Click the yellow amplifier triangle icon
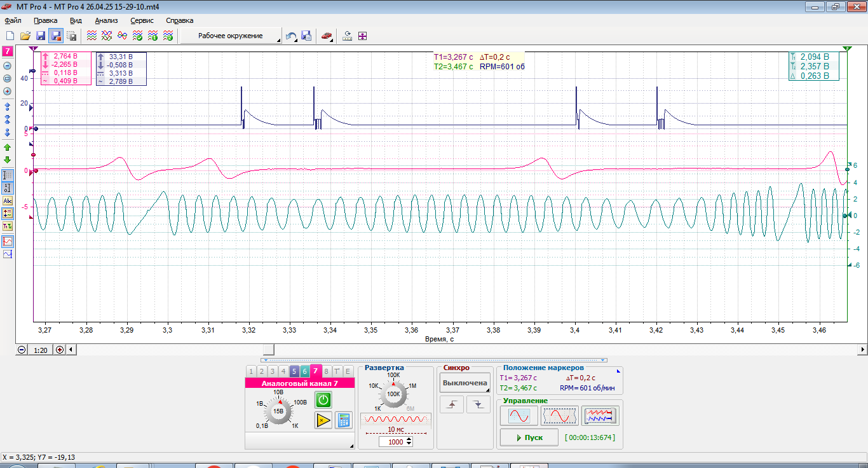 coord(323,420)
